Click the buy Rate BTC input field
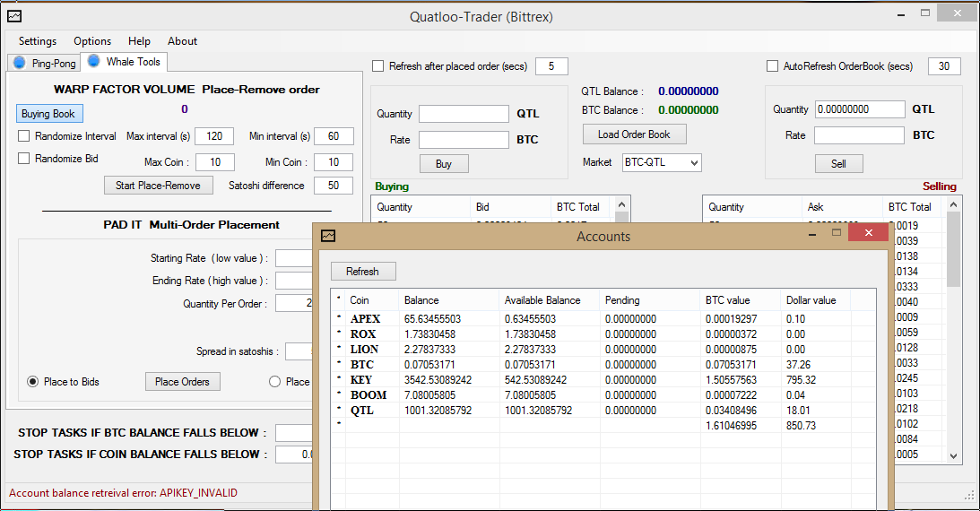This screenshot has width=980, height=511. tap(464, 140)
